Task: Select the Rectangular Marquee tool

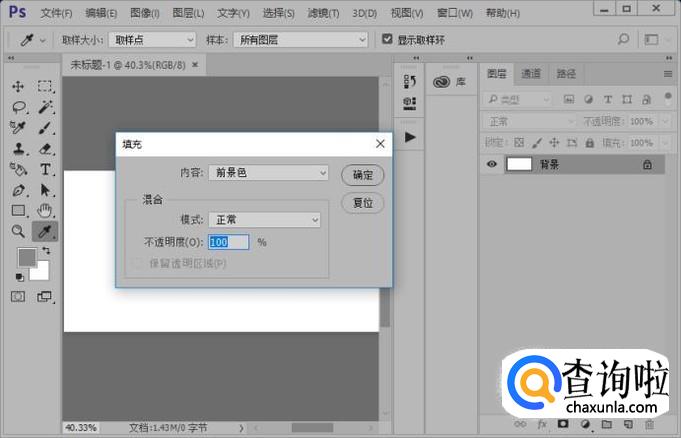Action: tap(46, 87)
